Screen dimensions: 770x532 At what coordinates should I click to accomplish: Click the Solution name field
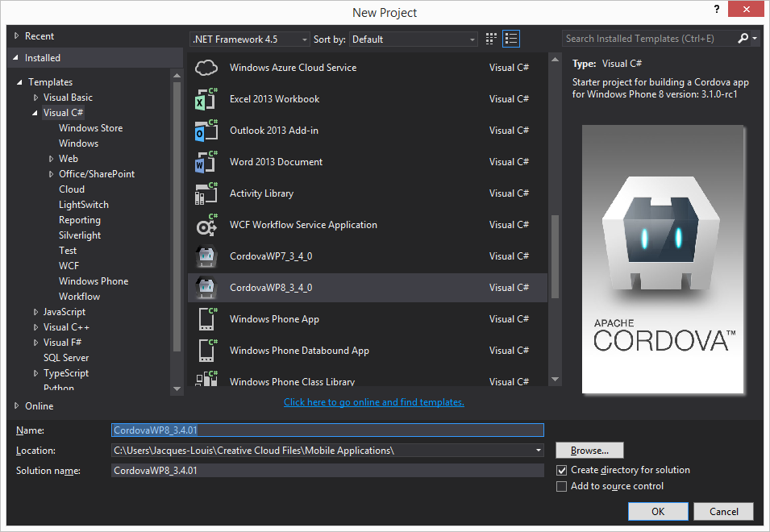(x=327, y=470)
